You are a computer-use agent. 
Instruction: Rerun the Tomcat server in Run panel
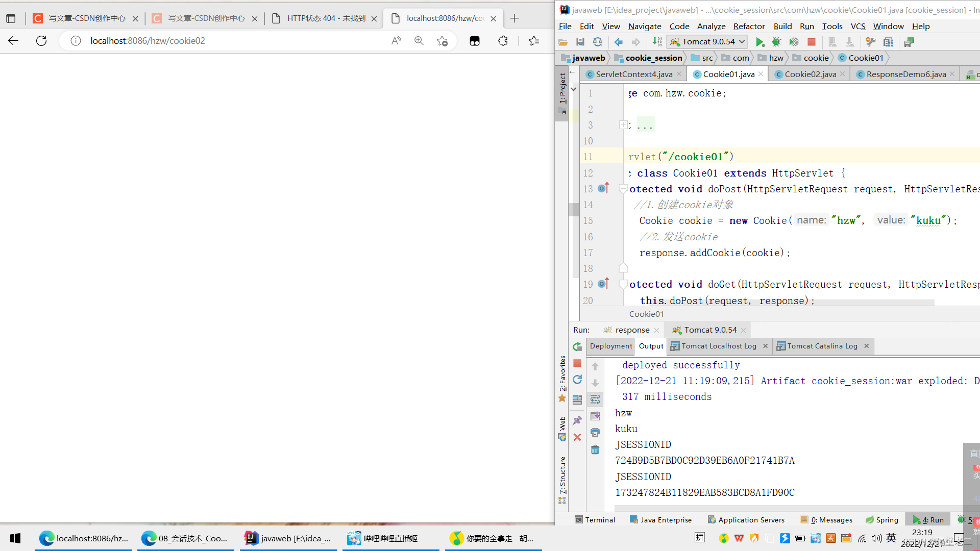coord(577,346)
